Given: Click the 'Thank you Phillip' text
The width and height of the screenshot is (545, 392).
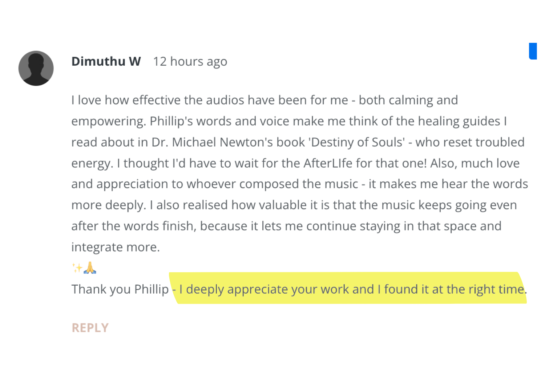Looking at the screenshot, I should click(120, 289).
